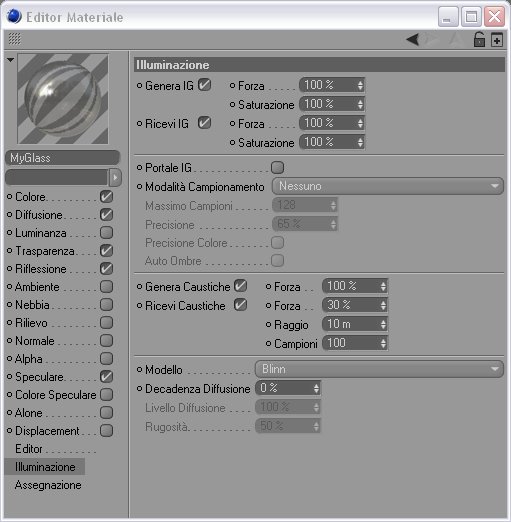Image resolution: width=511 pixels, height=522 pixels.
Task: Open the Modalità Campionamento dropdown
Action: pos(388,186)
